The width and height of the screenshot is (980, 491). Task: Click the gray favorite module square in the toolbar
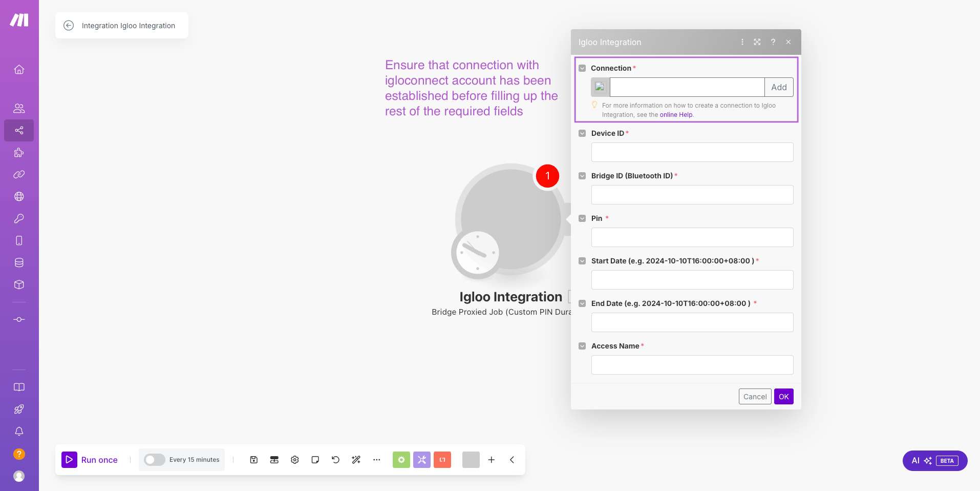(x=471, y=460)
